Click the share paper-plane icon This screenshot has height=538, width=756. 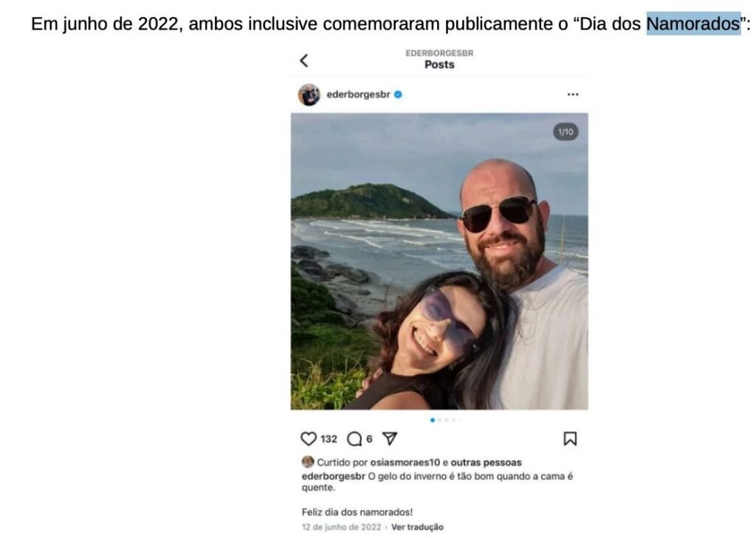(x=390, y=438)
